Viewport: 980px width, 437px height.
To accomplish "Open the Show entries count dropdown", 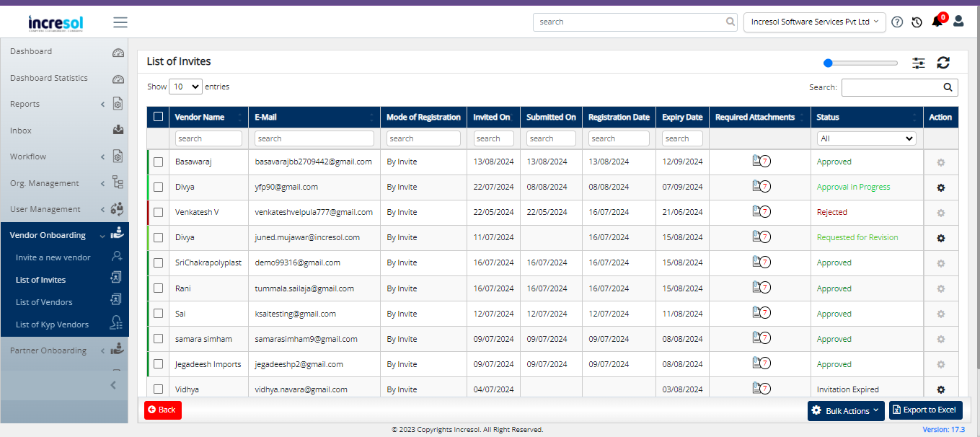I will 185,87.
